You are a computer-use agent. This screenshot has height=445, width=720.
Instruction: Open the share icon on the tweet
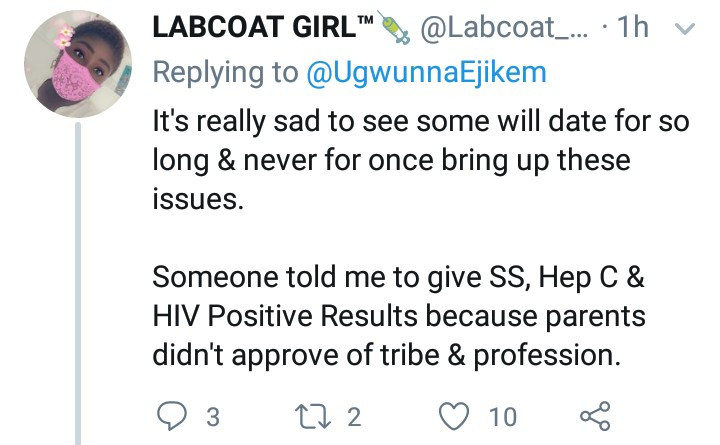[x=594, y=413]
